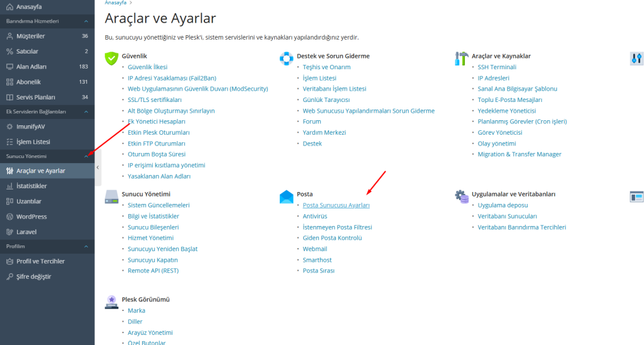Collapse the Barındırma Hizmetleri section
The image size is (644, 345).
click(86, 21)
